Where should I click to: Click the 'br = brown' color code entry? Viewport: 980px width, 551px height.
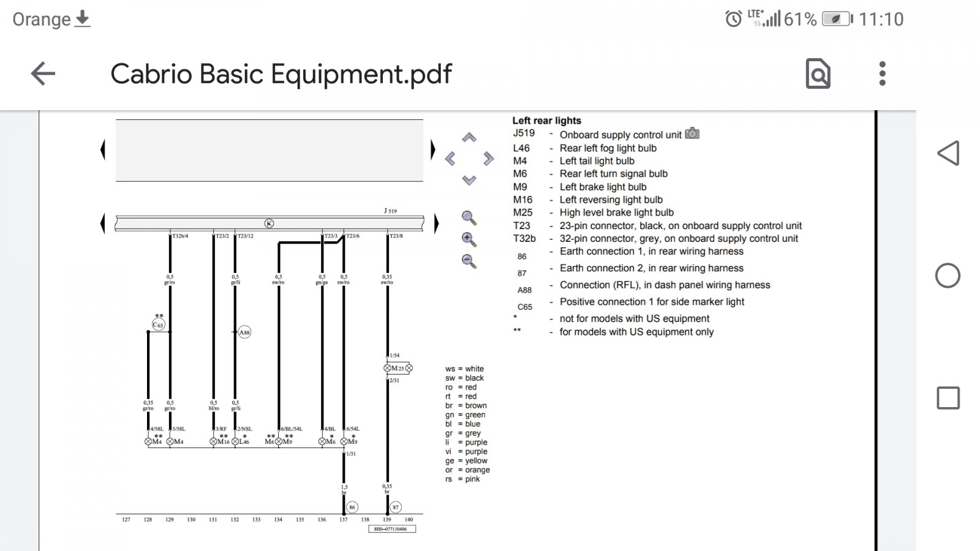pos(466,406)
